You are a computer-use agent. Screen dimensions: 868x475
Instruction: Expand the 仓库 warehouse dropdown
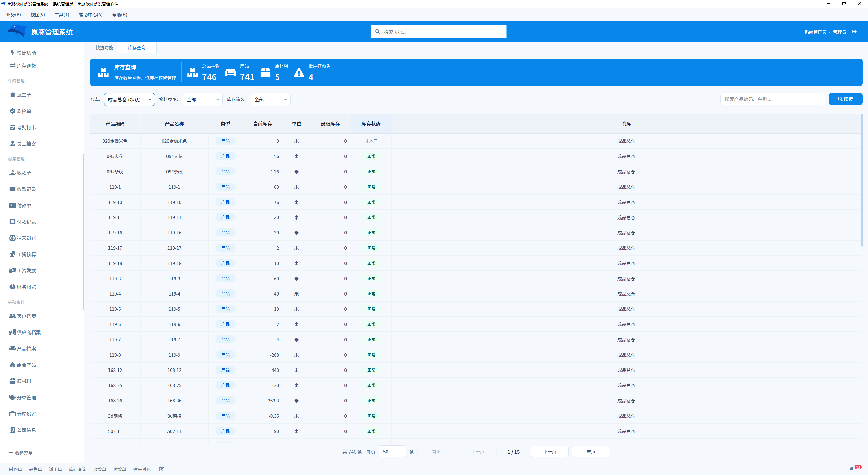pos(129,99)
